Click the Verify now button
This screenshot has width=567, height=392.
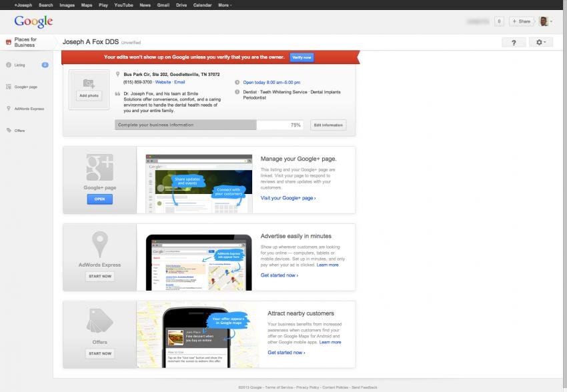[x=302, y=57]
